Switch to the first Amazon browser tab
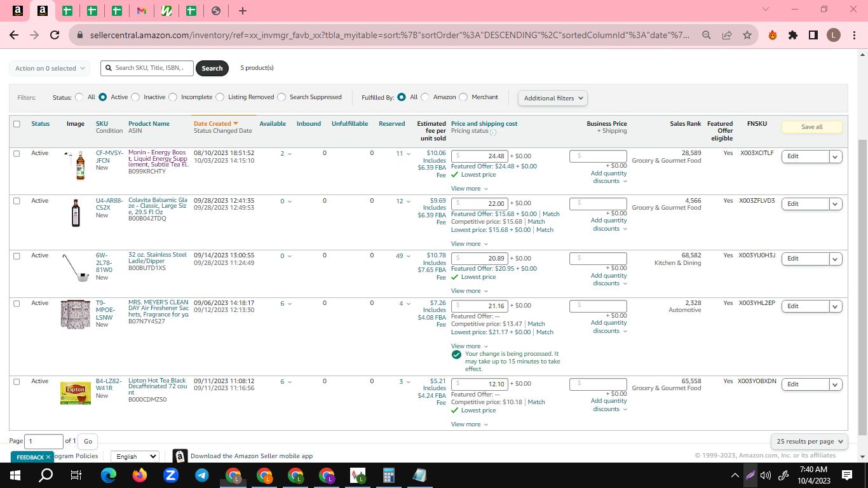The height and width of the screenshot is (488, 868). tap(18, 11)
